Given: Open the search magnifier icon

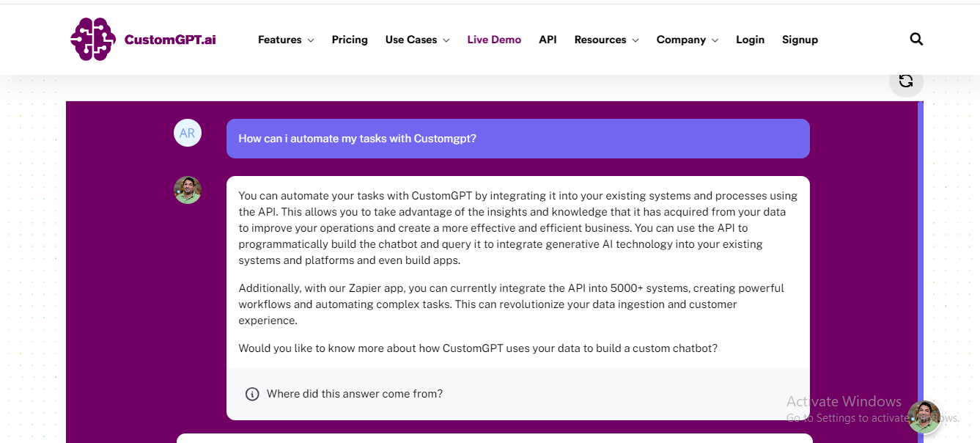Looking at the screenshot, I should pyautogui.click(x=916, y=40).
